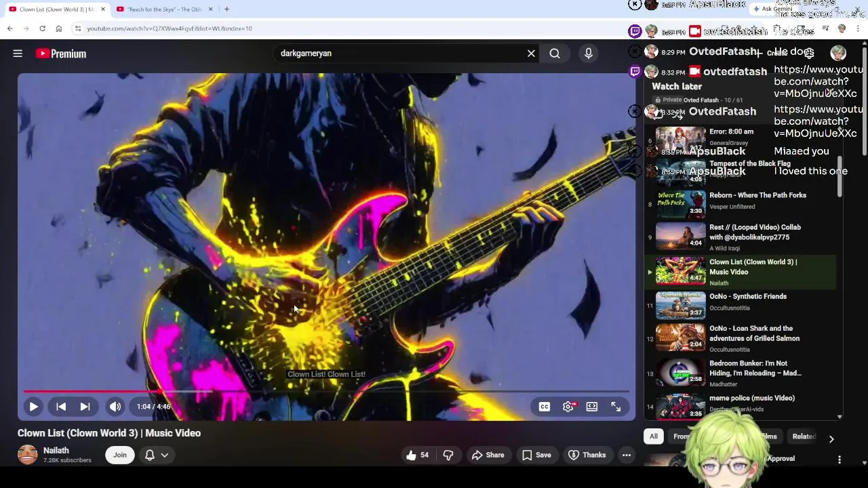Screen dimensions: 868x488
Task: Select the Related filter chip
Action: pyautogui.click(x=804, y=436)
